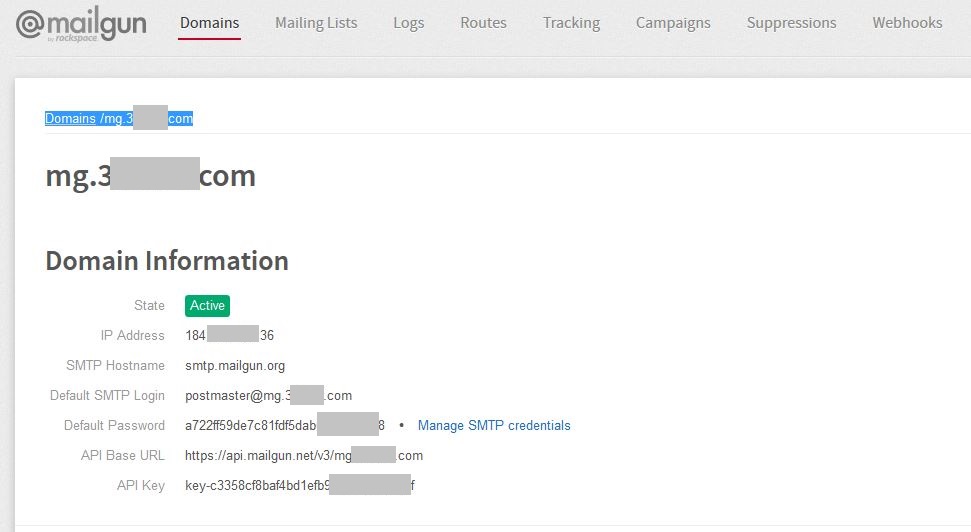Screen dimensions: 971x532
Task: Click the postmaster SMTP login value
Action: tap(268, 395)
